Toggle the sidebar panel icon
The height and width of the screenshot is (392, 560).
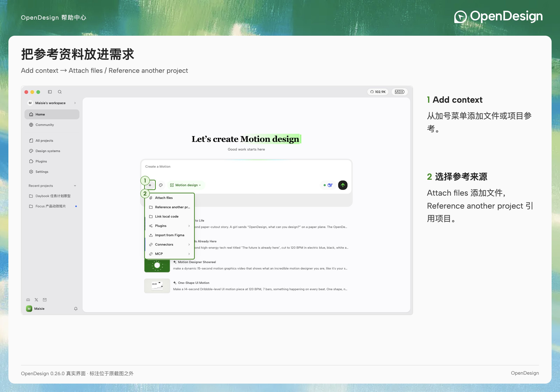point(50,92)
